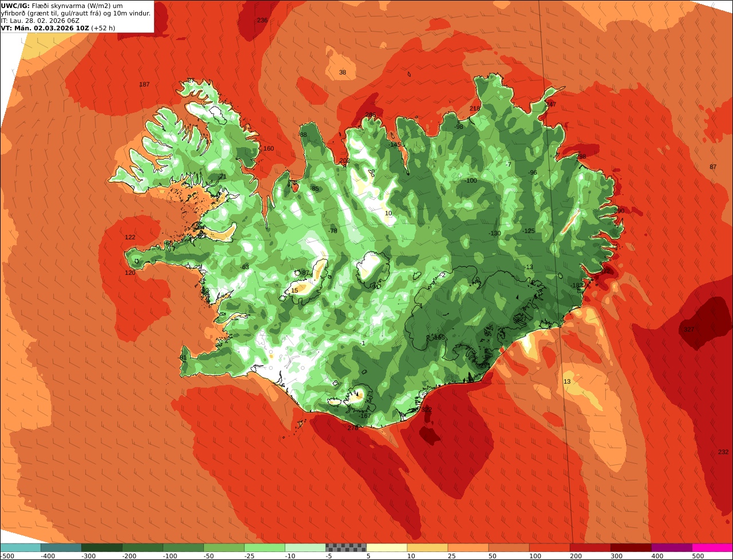Click the map value '322' off the south coast

(426, 409)
